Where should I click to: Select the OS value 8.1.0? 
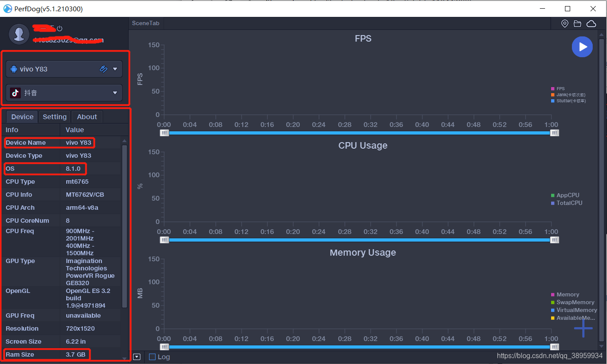point(73,169)
